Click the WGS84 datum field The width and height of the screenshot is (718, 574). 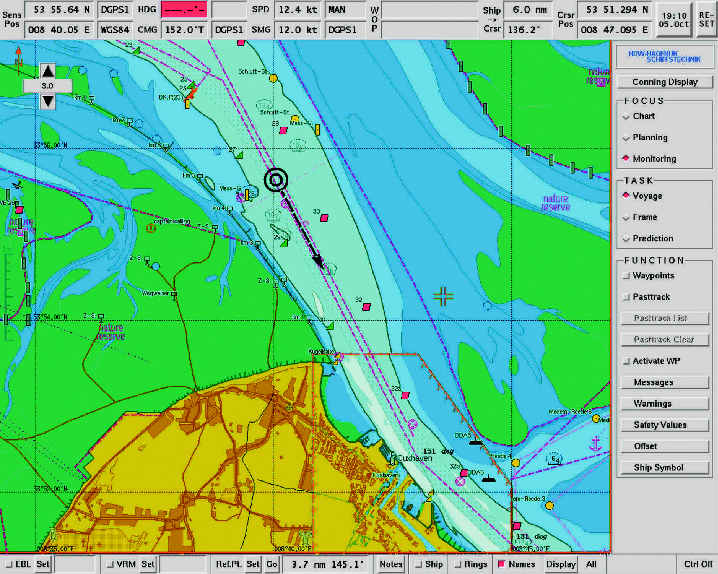115,30
